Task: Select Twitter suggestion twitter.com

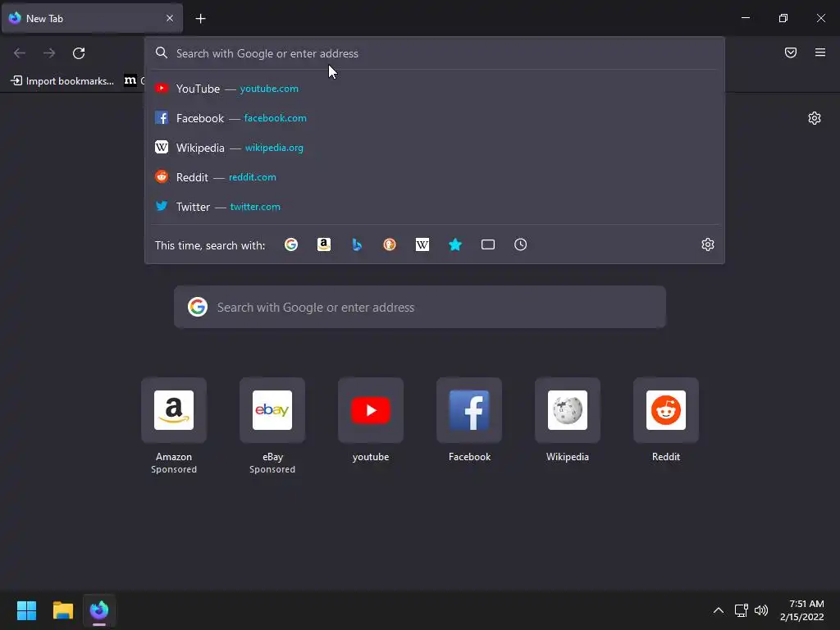Action: pos(435,206)
